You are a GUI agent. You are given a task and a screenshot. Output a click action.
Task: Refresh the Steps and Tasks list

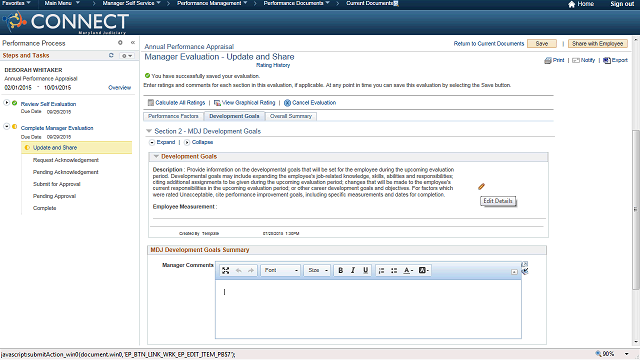(111, 55)
